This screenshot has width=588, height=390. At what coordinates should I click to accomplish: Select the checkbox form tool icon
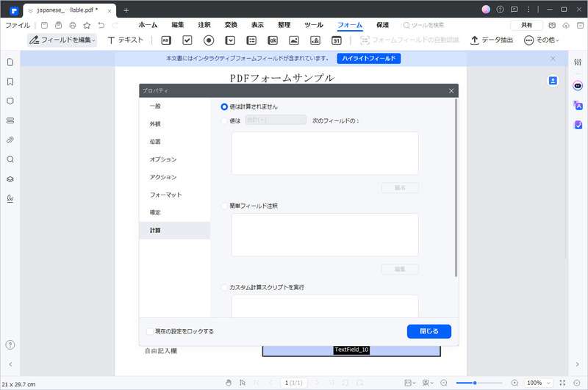(187, 40)
